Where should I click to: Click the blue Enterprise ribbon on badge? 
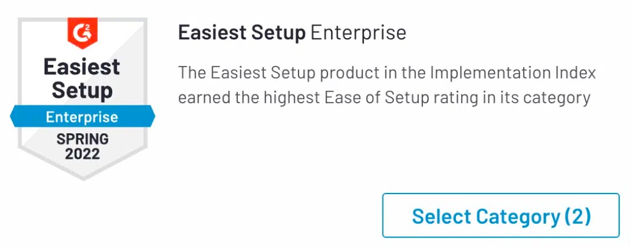coord(82,117)
